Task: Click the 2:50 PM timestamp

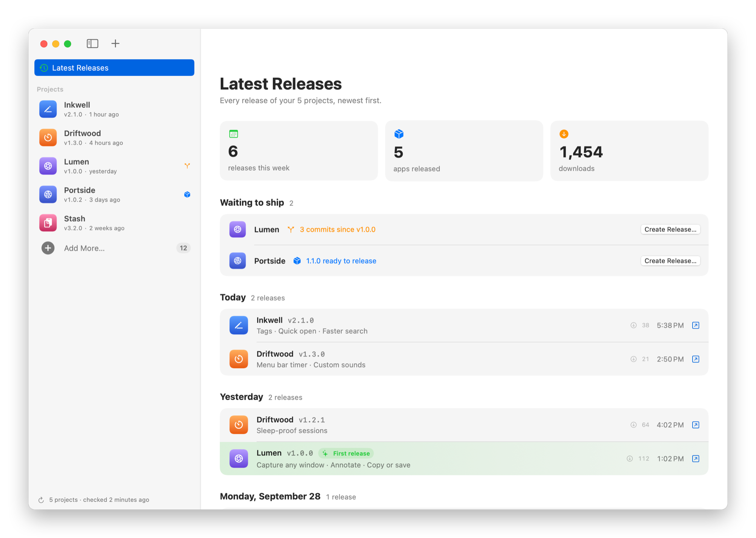Action: tap(670, 359)
